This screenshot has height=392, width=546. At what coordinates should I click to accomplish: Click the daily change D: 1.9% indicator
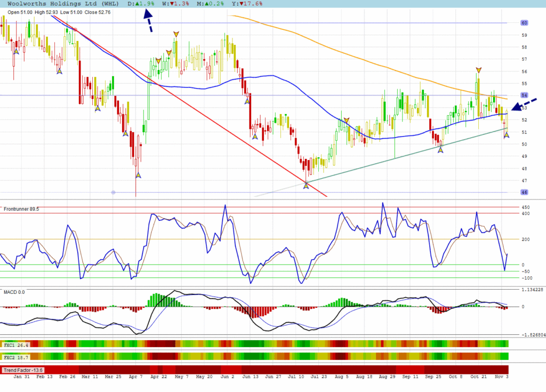[143, 3]
